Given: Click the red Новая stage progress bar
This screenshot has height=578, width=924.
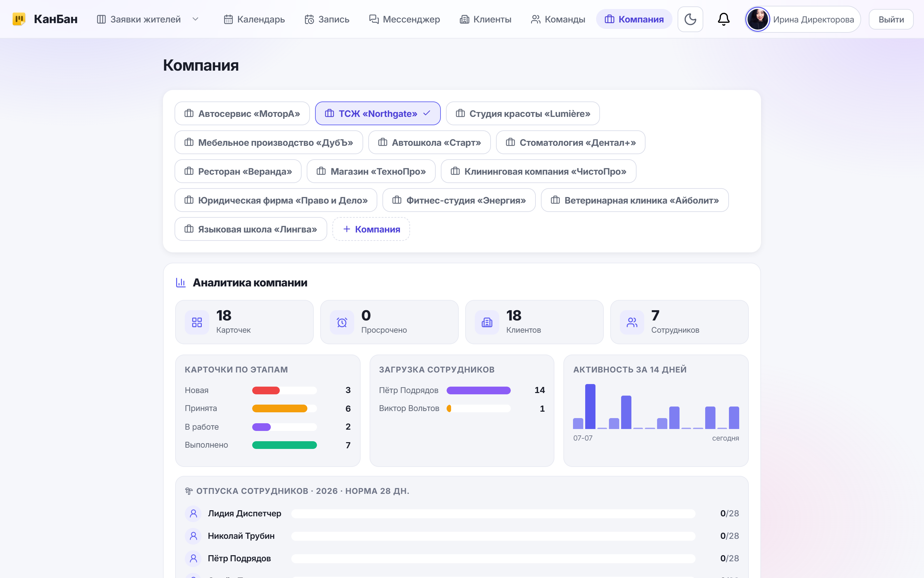Looking at the screenshot, I should pyautogui.click(x=266, y=390).
